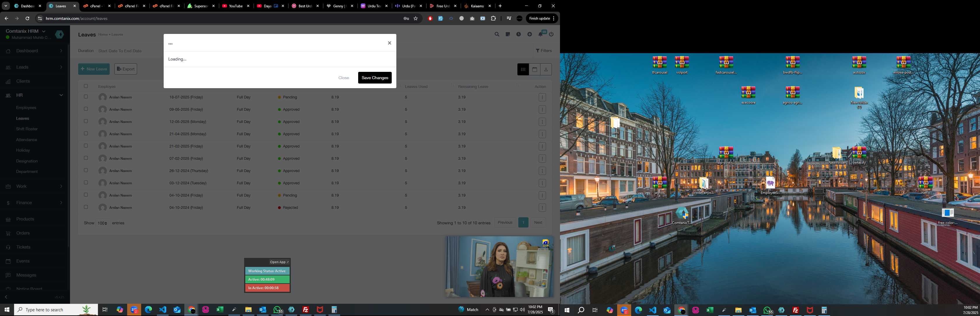Open Attendance in the HR submenu

(26, 140)
